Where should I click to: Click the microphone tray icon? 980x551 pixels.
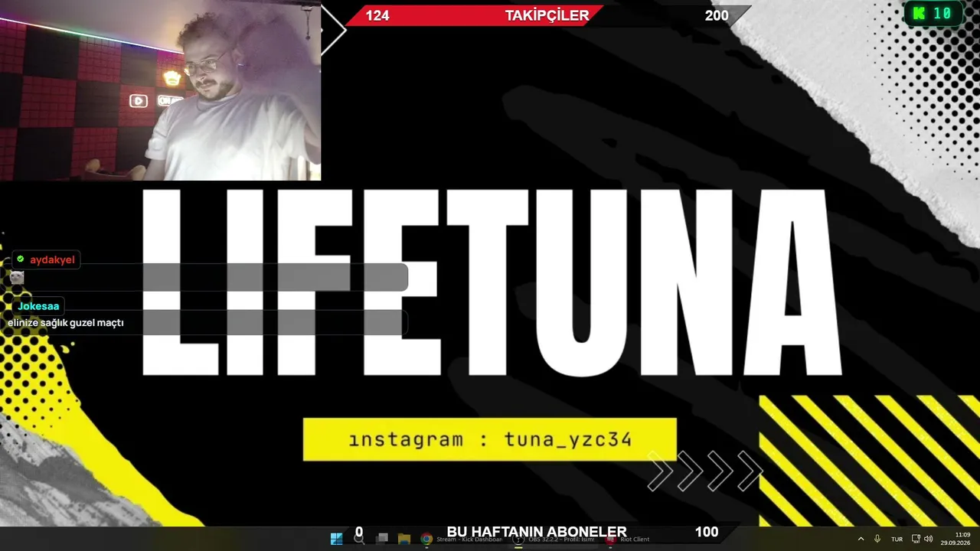[x=877, y=539]
